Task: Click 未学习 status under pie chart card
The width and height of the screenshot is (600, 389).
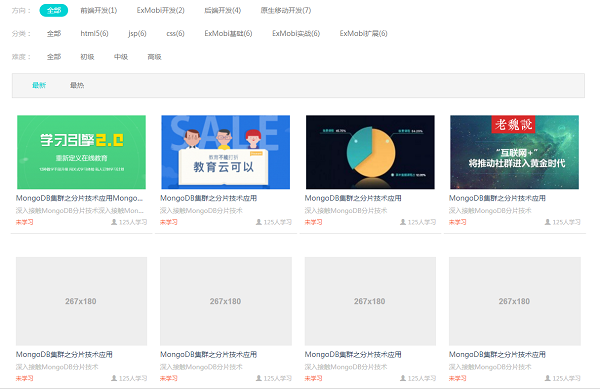Action: tap(313, 222)
